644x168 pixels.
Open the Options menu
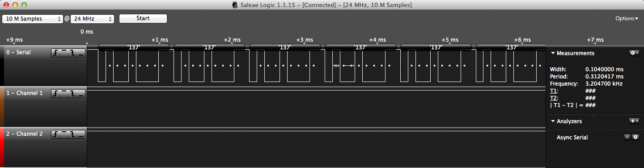(627, 18)
